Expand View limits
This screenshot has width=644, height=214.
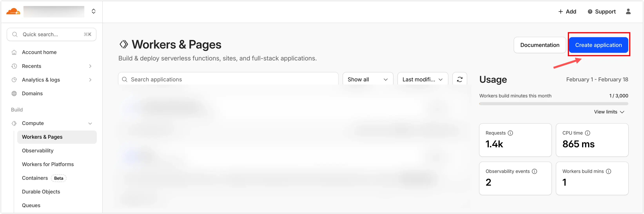pyautogui.click(x=609, y=112)
